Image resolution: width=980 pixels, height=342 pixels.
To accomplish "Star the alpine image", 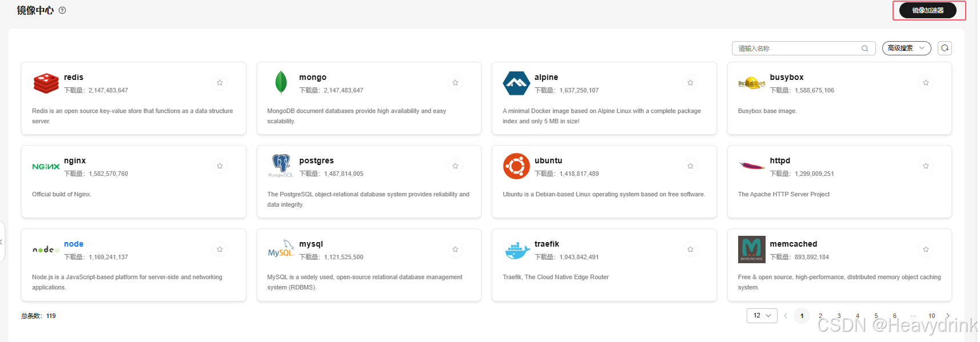I will [690, 83].
